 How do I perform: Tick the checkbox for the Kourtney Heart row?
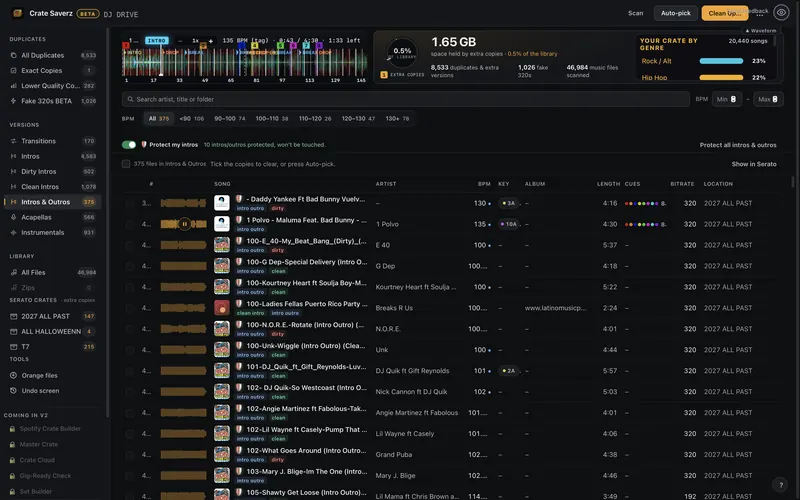[x=130, y=287]
